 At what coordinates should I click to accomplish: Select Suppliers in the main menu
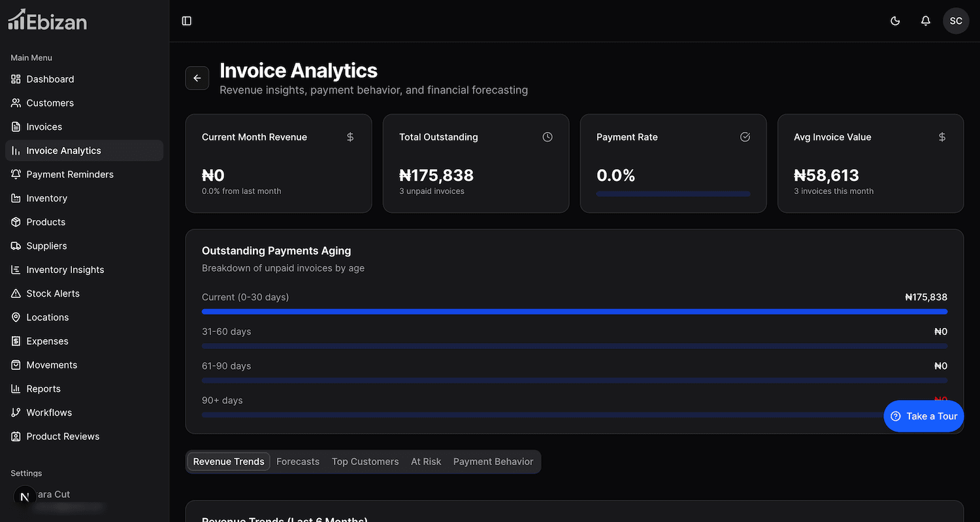(46, 246)
